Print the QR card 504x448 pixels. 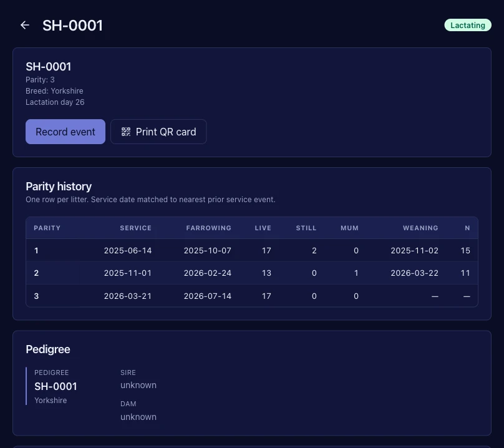[158, 132]
